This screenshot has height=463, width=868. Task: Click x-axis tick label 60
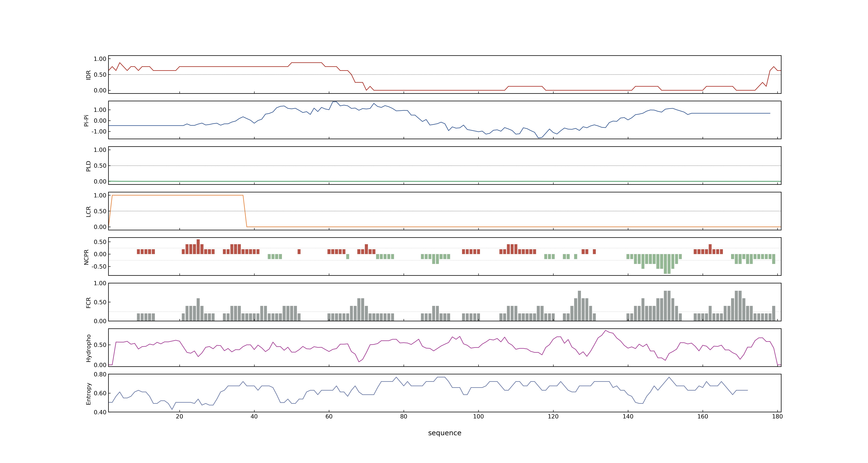click(x=329, y=416)
